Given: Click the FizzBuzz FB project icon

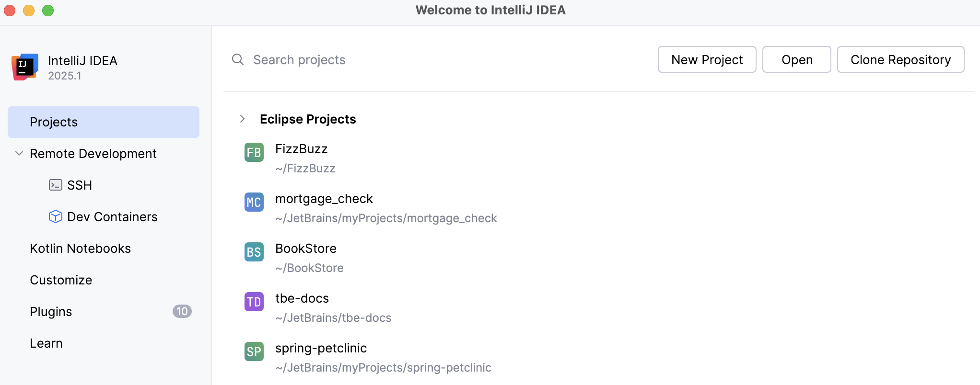Looking at the screenshot, I should click(x=254, y=152).
